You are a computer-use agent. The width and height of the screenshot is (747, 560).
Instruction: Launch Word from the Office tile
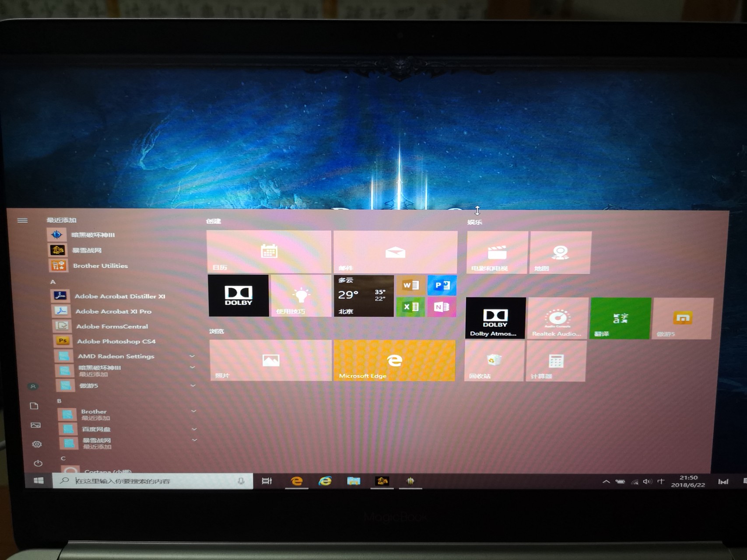click(x=410, y=285)
